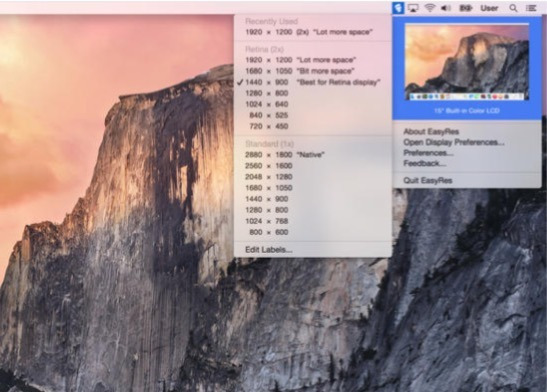Screen dimensions: 547x392
Task: Choose Open Display Preferences…
Action: click(454, 142)
